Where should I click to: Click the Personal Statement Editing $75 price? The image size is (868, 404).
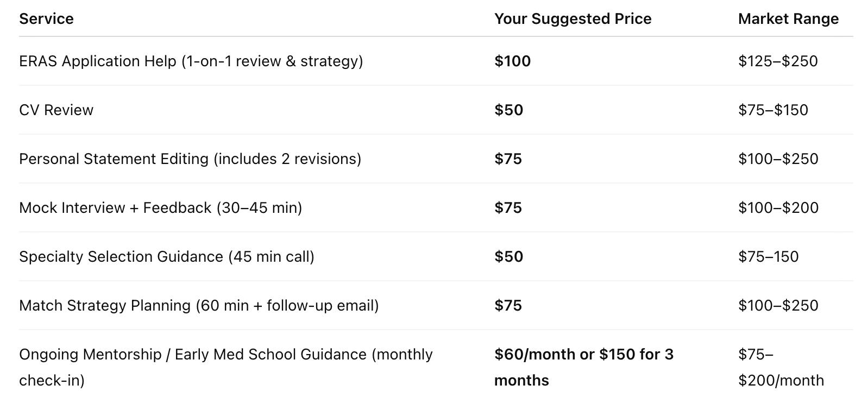[508, 159]
